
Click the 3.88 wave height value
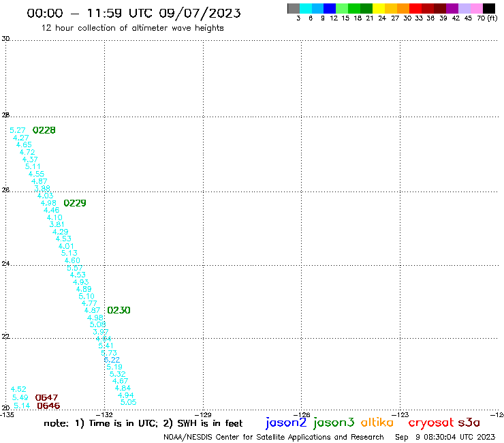click(x=42, y=189)
